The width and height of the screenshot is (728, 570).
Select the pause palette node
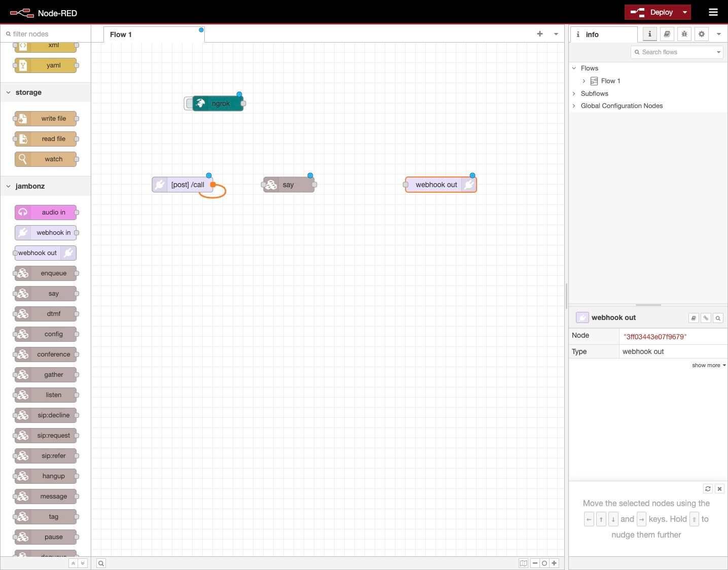pyautogui.click(x=46, y=537)
